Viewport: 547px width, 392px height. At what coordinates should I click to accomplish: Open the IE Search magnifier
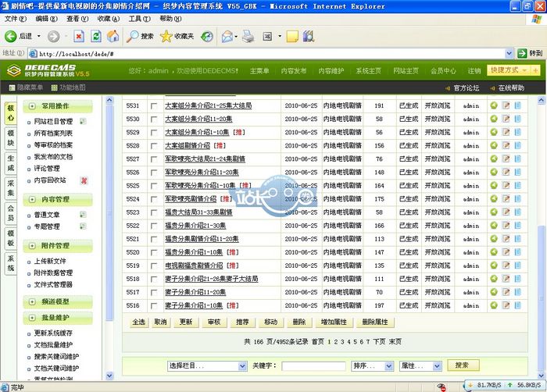(132, 36)
